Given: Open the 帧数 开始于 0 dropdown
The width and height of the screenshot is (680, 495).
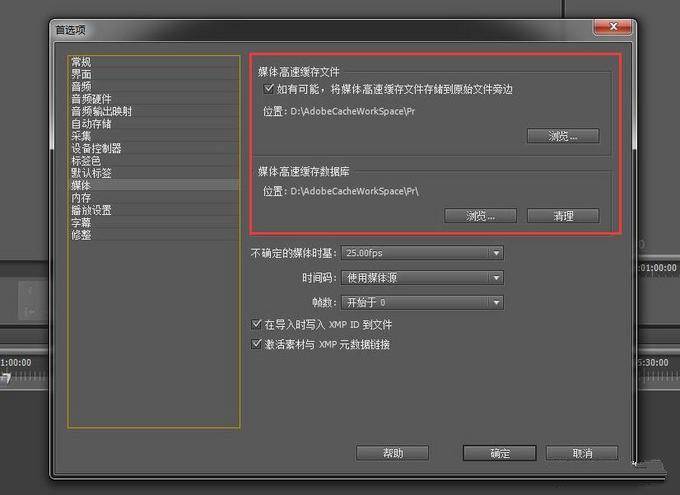Looking at the screenshot, I should pos(422,302).
